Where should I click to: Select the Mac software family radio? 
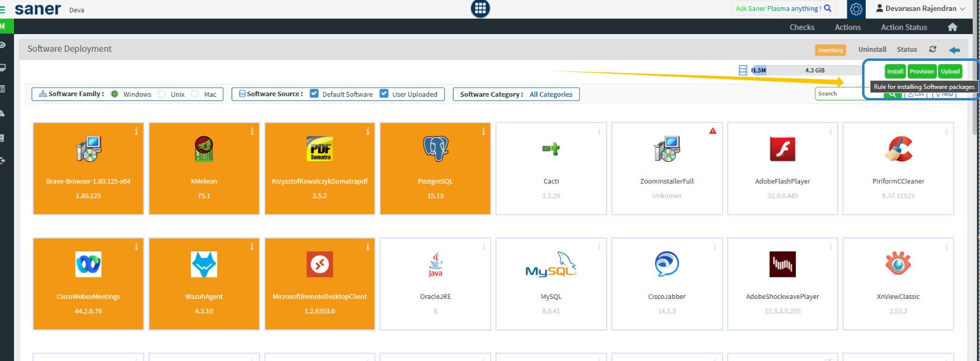(195, 94)
